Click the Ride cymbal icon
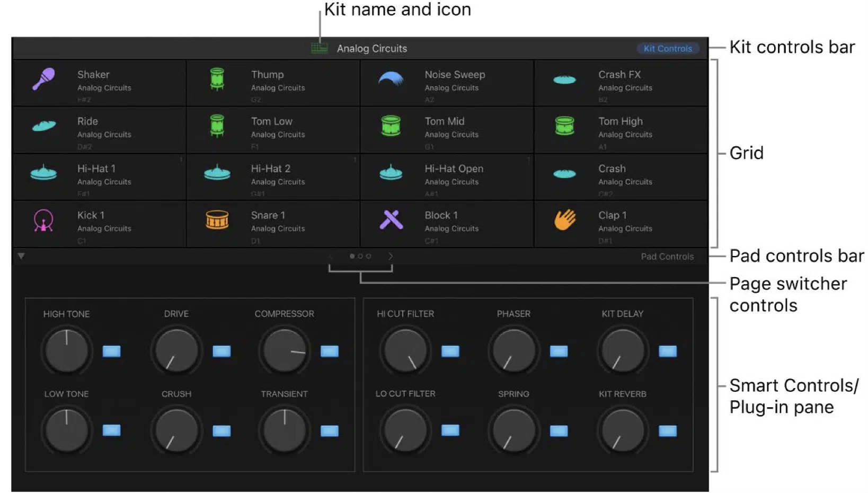The width and height of the screenshot is (868, 493). 44,126
